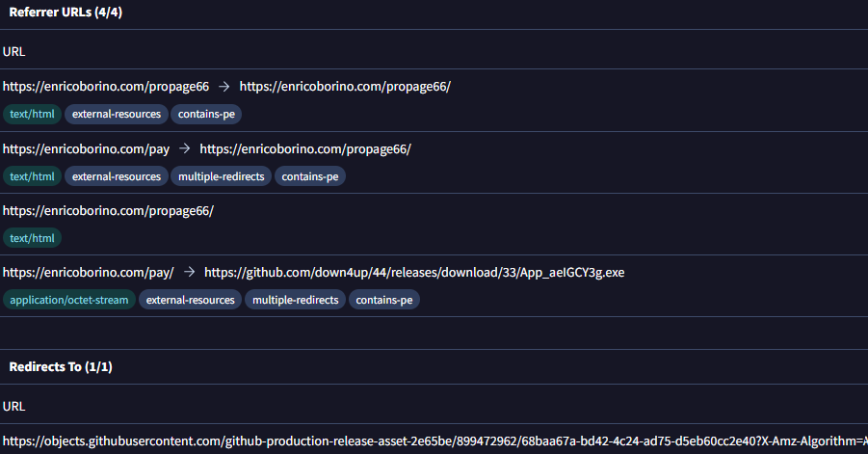868x454 pixels.
Task: Select multiple-redirects tag in the github row
Action: tap(296, 300)
